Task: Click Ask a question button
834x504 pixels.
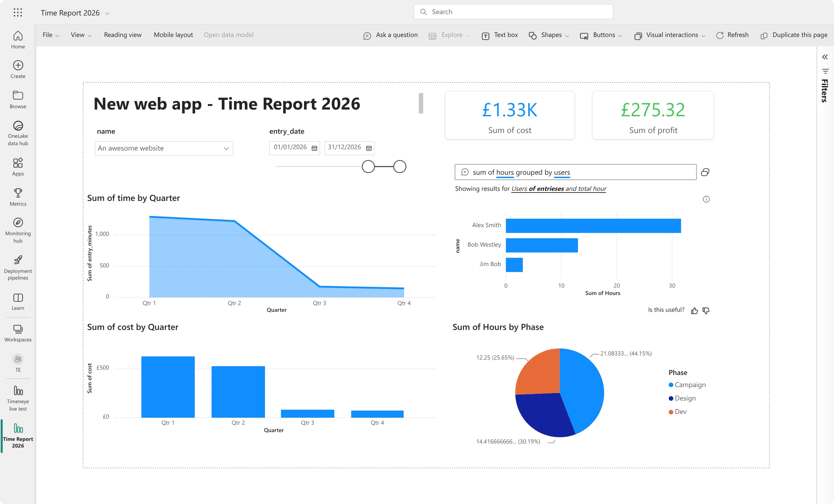Action: click(390, 35)
